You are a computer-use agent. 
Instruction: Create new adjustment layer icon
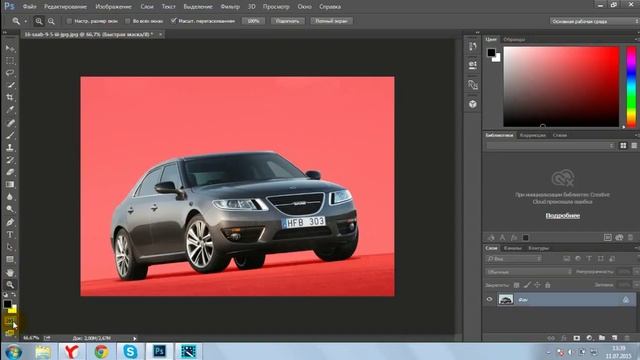pyautogui.click(x=589, y=338)
